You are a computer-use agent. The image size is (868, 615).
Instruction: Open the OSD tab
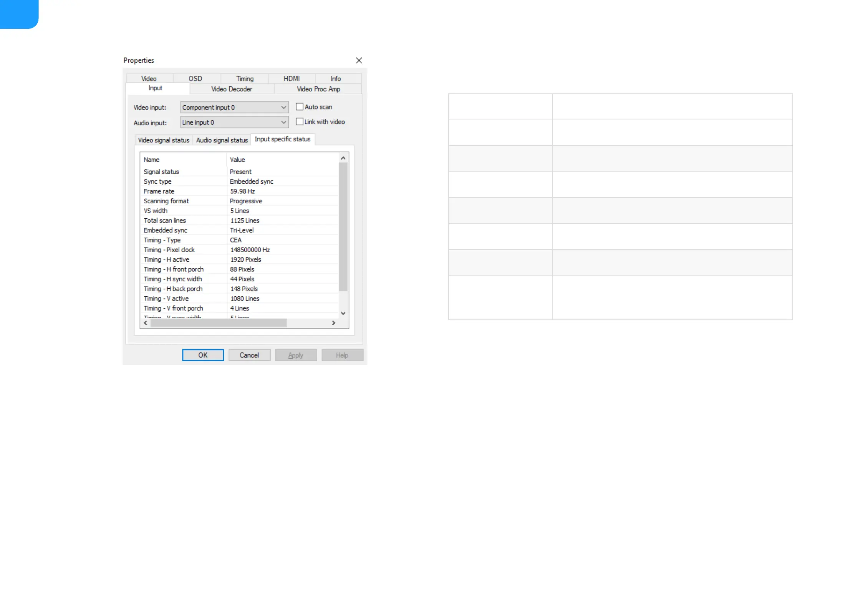195,78
